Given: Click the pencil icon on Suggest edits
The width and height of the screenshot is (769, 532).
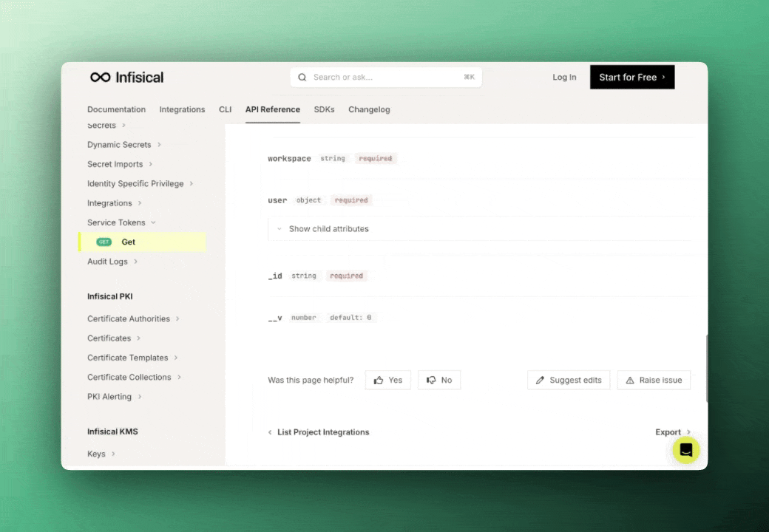Looking at the screenshot, I should (539, 380).
